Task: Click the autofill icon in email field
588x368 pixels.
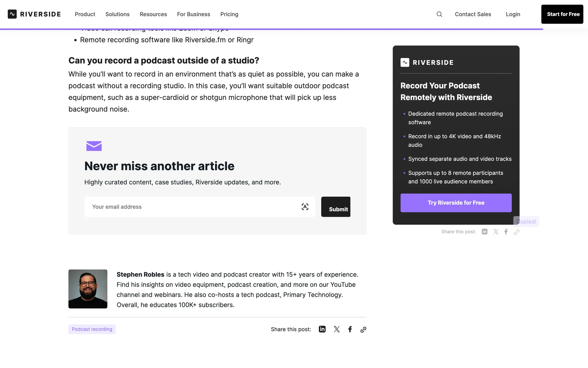Action: pos(305,207)
